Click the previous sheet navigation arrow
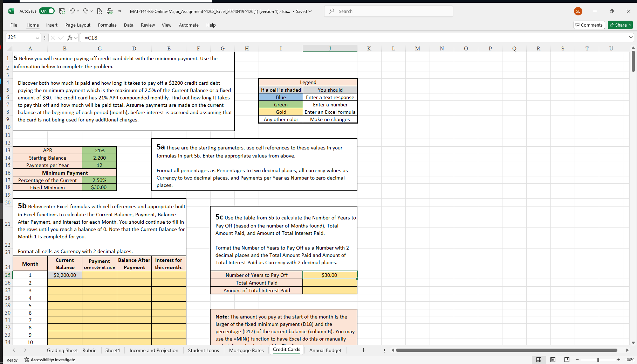 [14, 350]
